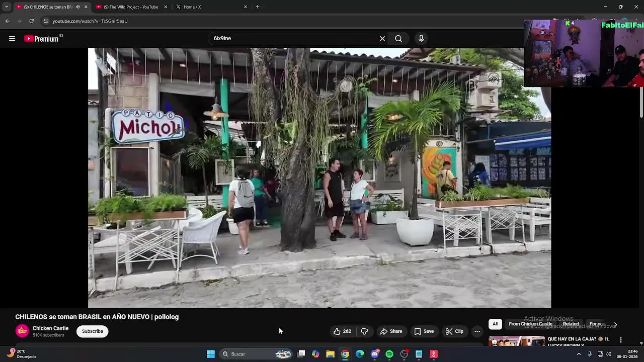This screenshot has height=362, width=644.
Task: Click into the 6ix9ine search field
Action: (x=294, y=39)
